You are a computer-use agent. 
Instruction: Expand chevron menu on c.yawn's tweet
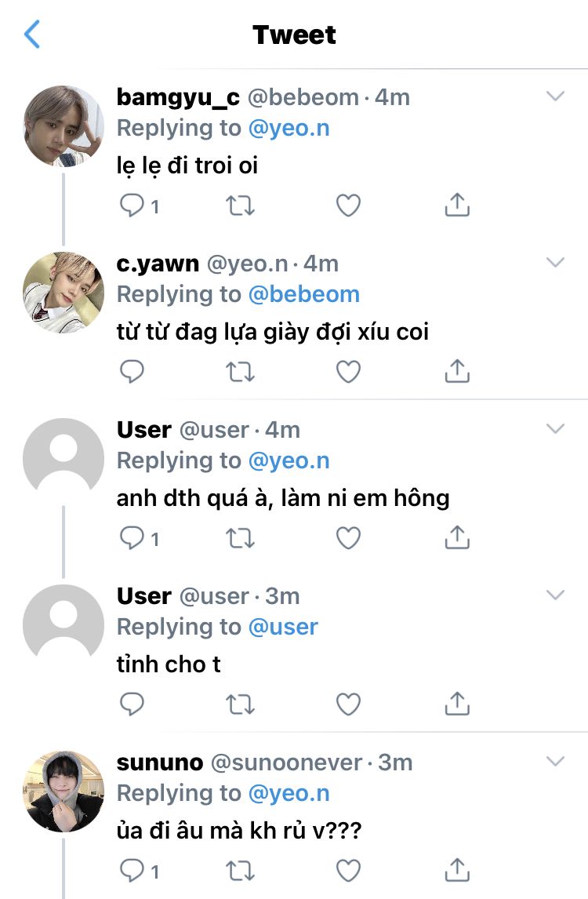pos(555,262)
